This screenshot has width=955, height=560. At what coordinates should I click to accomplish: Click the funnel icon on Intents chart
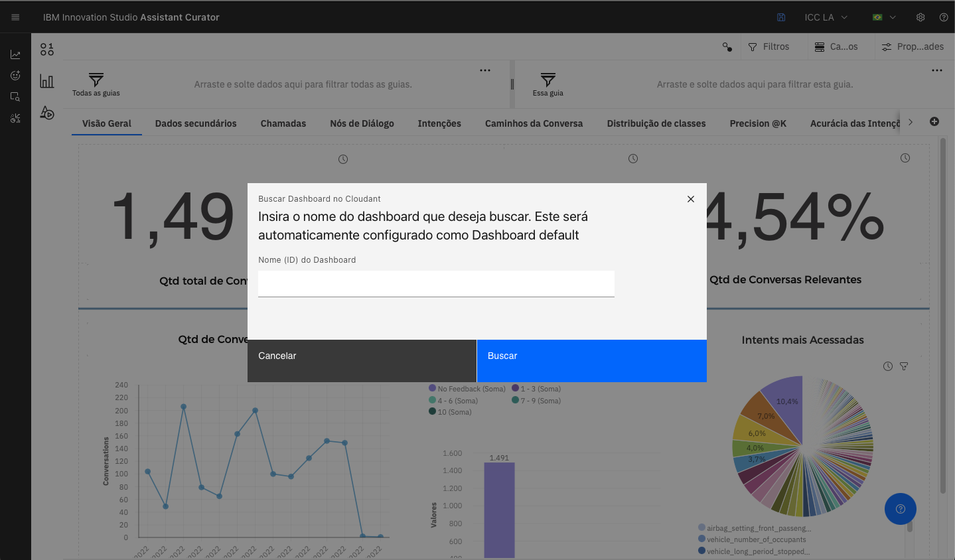click(903, 366)
